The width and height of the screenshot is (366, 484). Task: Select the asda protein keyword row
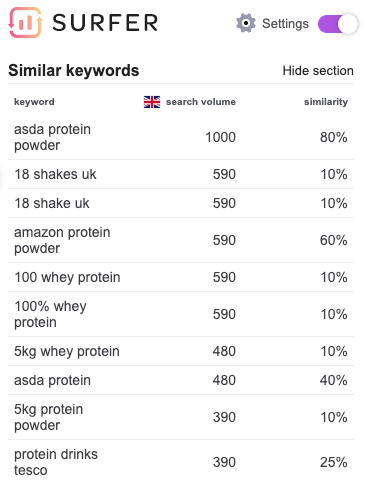pyautogui.click(x=181, y=380)
